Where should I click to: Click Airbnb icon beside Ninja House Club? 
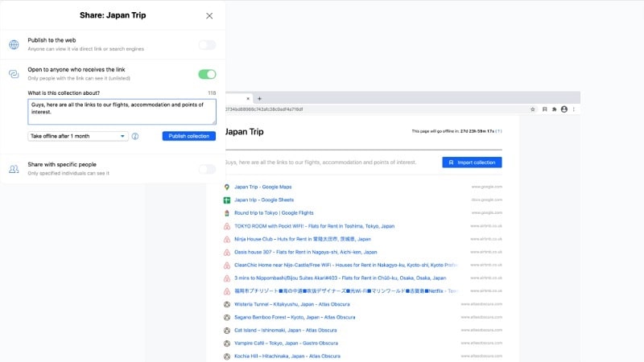click(227, 239)
